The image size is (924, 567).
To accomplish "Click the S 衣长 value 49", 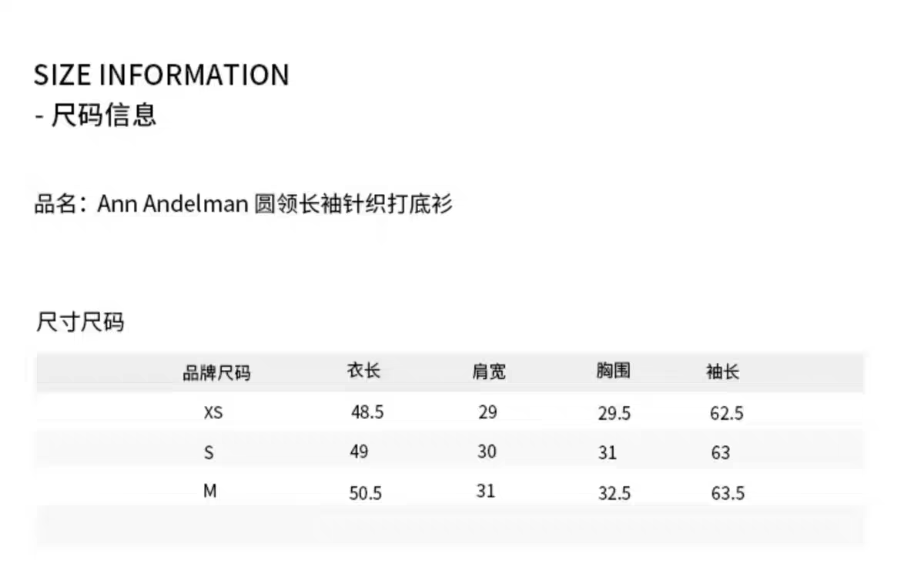I will (x=359, y=451).
